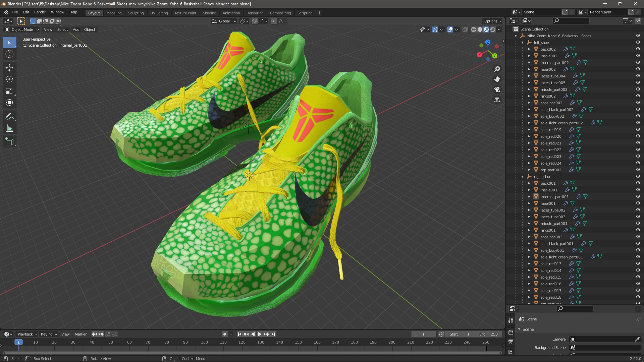Click the Marker timeline menu
The image size is (644, 362).
(x=80, y=334)
